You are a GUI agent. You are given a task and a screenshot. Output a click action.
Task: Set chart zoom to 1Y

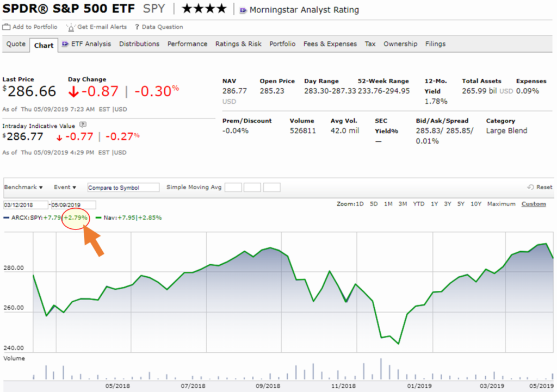[x=434, y=204]
